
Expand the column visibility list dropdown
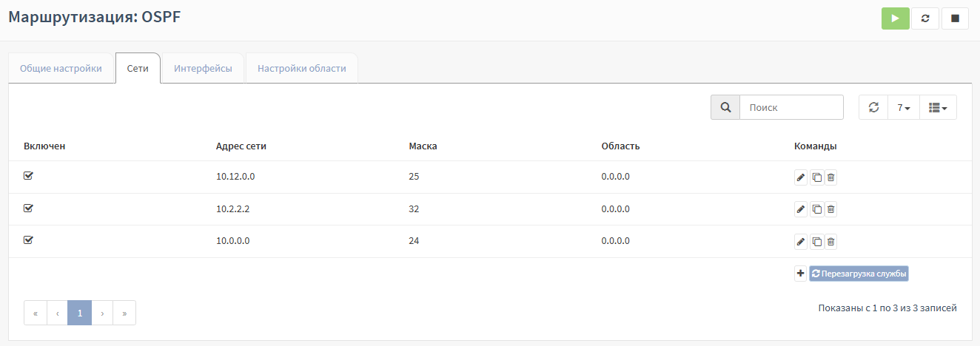[938, 107]
